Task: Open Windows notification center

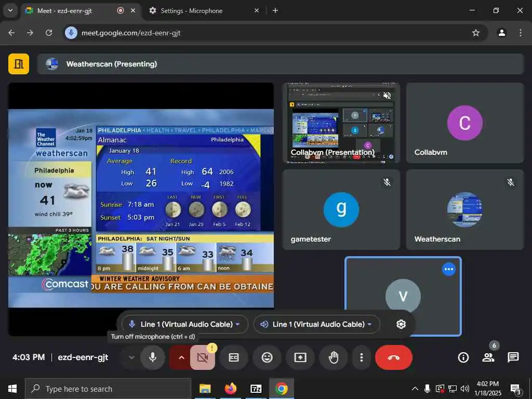Action: (x=515, y=389)
